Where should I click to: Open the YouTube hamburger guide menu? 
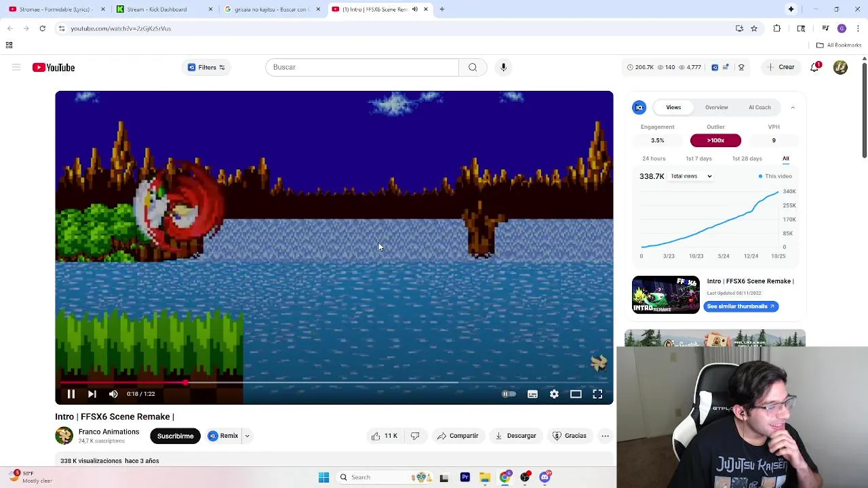tap(16, 67)
